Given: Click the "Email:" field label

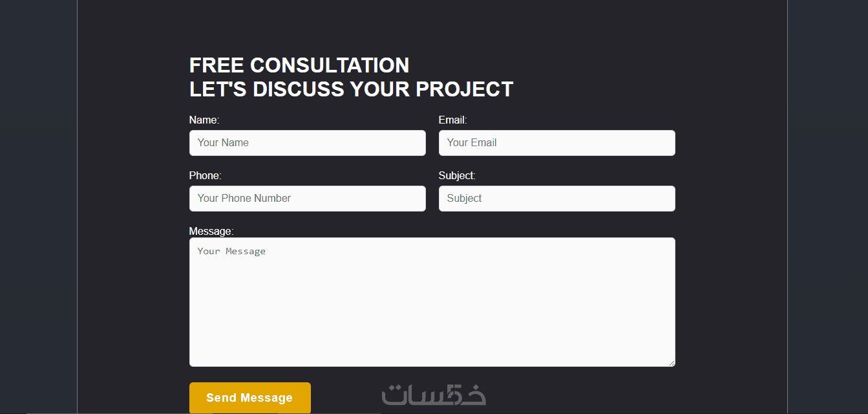Looking at the screenshot, I should [452, 120].
